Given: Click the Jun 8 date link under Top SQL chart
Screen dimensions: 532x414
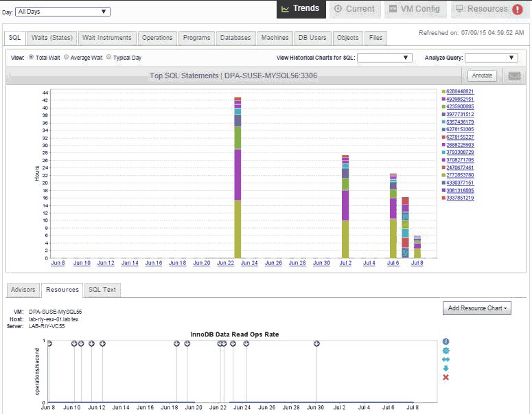Looking at the screenshot, I should pos(58,263).
